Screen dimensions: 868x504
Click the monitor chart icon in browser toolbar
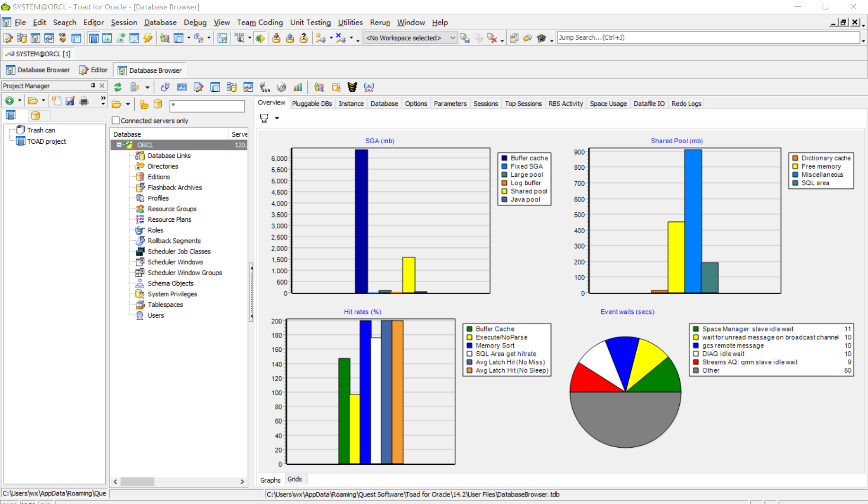click(182, 87)
